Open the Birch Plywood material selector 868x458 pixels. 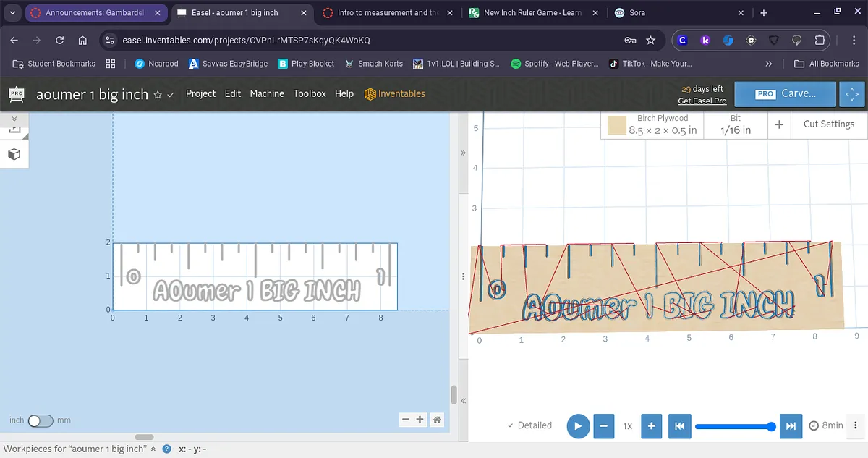tap(652, 124)
